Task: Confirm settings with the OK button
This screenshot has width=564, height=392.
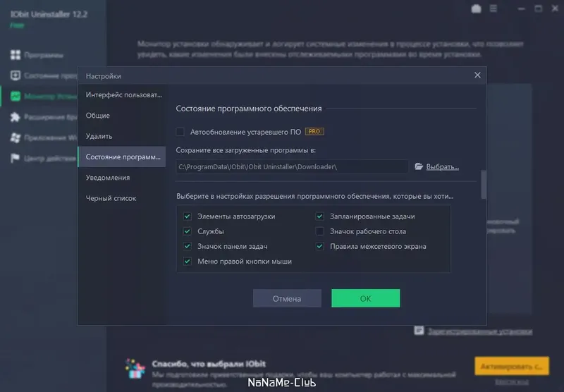Action: 365,298
